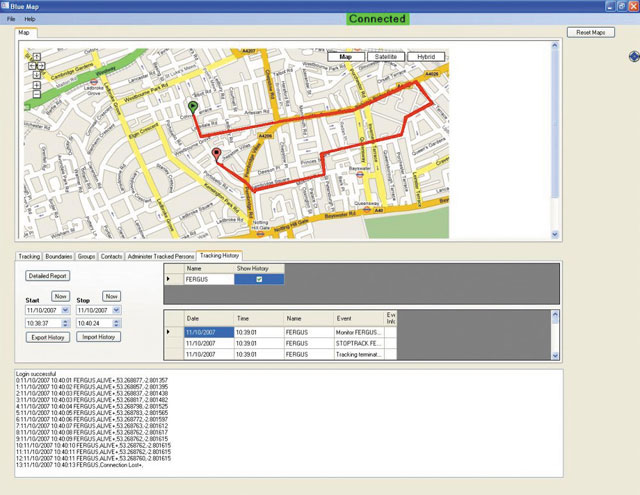The height and width of the screenshot is (495, 640).
Task: Switch to the Contacts tab
Action: point(111,256)
